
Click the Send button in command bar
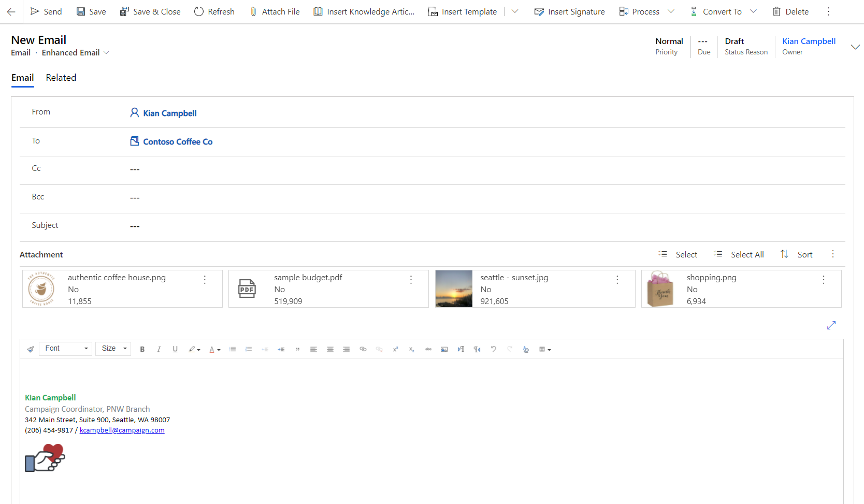point(46,11)
